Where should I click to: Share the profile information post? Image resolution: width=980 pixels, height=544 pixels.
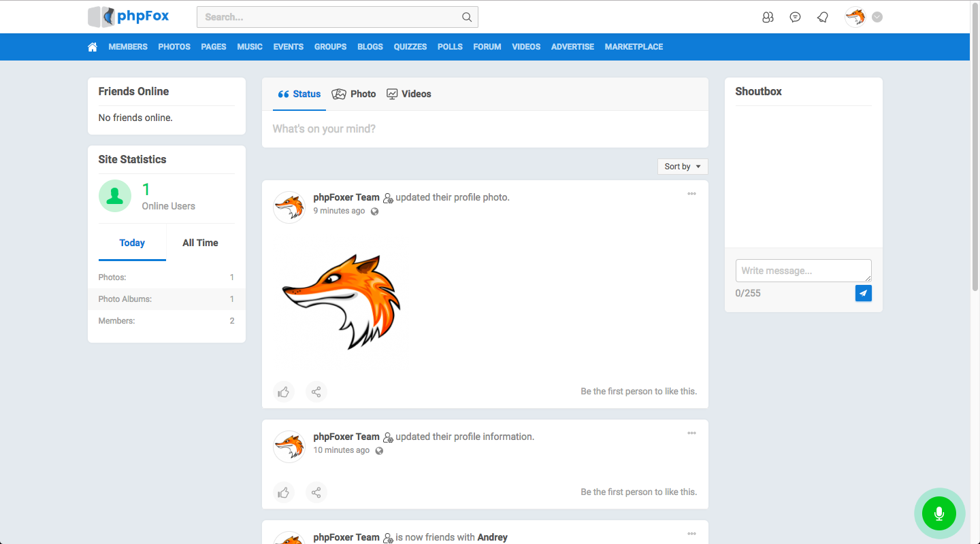[x=316, y=492]
